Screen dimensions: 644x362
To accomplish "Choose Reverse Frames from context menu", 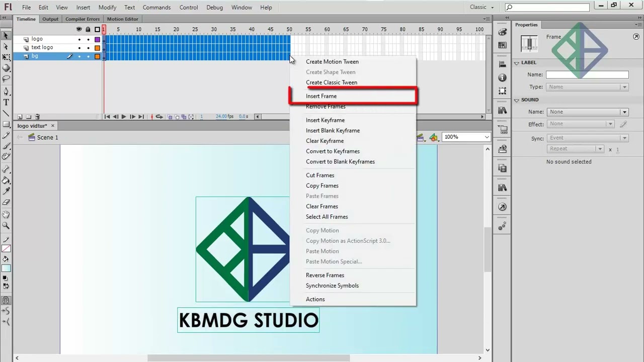I will [325, 275].
